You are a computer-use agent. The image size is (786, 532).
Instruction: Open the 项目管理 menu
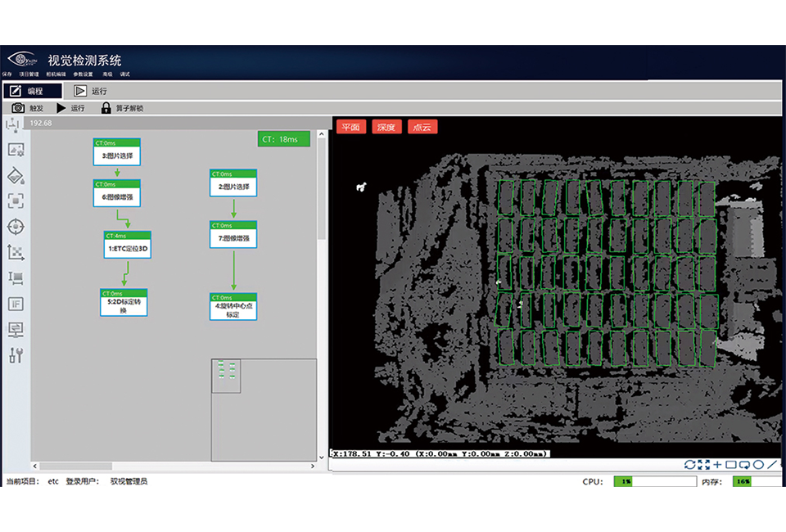[x=29, y=74]
